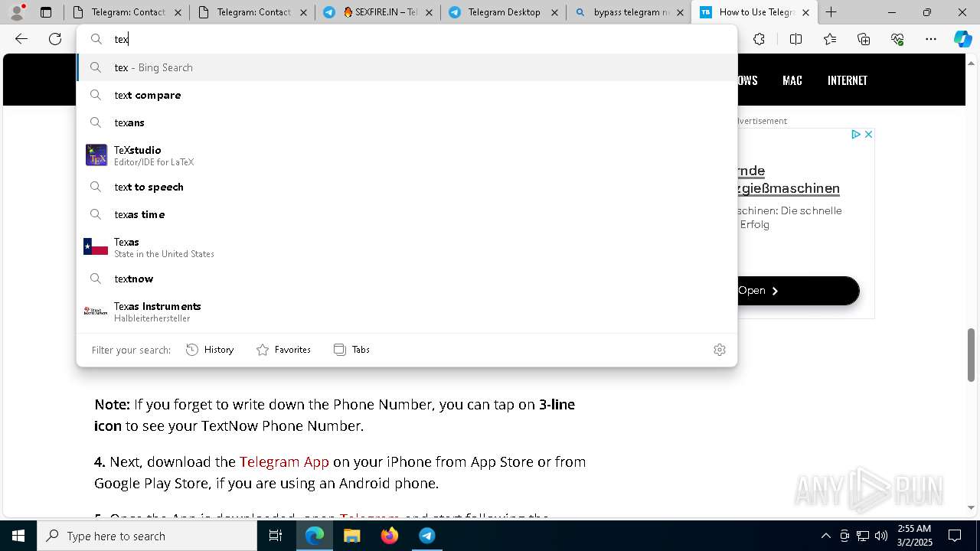Toggle split screen view icon
980x551 pixels.
coord(795,39)
